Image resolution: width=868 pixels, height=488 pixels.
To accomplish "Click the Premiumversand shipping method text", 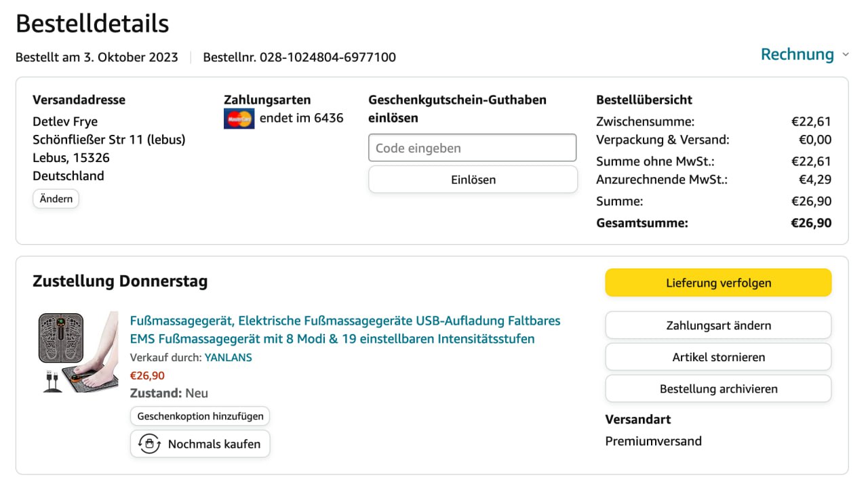I will (x=653, y=441).
